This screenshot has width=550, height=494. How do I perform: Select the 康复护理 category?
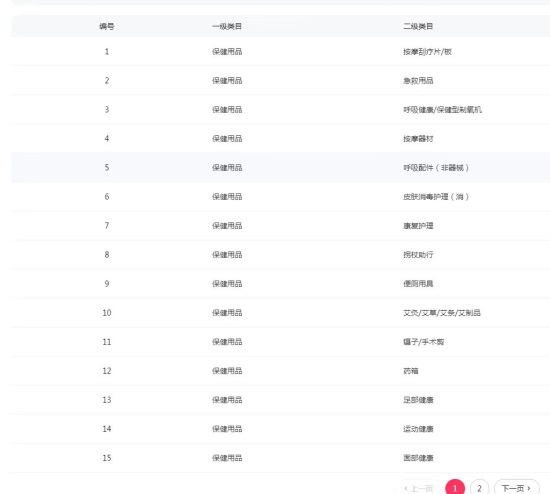point(418,226)
